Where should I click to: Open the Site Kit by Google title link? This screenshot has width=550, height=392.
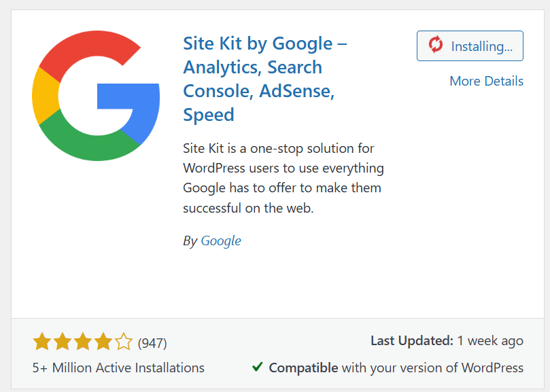click(x=265, y=79)
